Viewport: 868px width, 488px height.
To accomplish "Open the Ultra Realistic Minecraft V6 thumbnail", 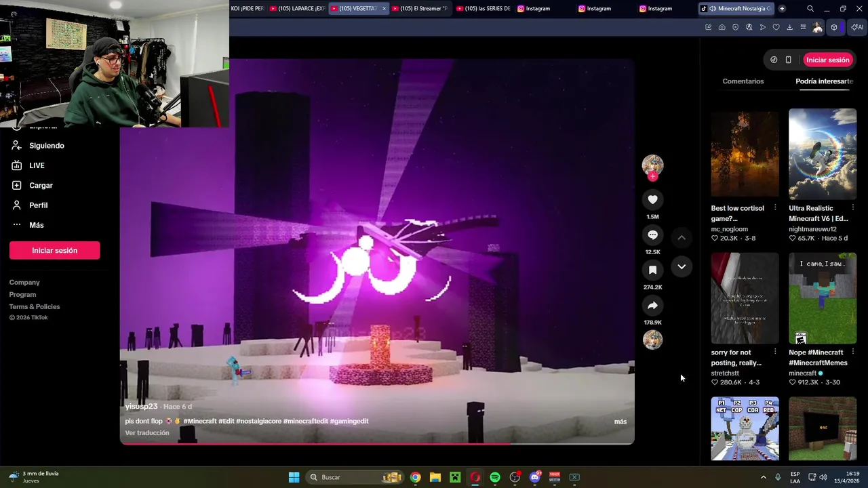I will pyautogui.click(x=823, y=154).
